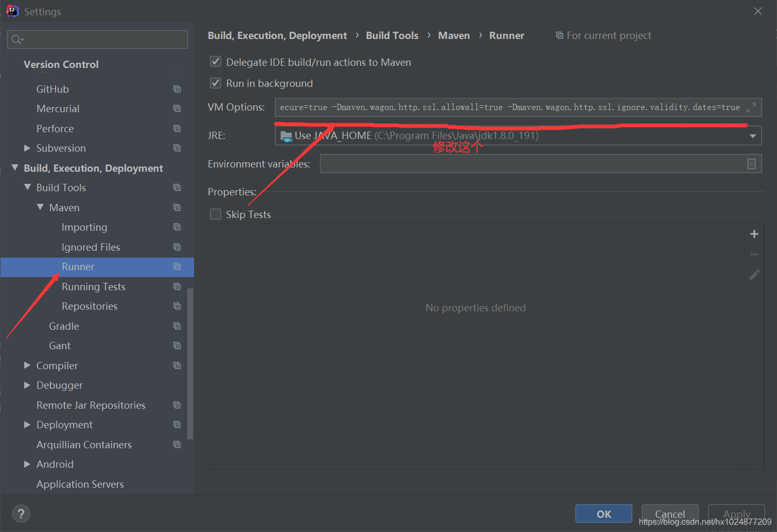Click the project-level icon beside Deployment

pyautogui.click(x=177, y=425)
